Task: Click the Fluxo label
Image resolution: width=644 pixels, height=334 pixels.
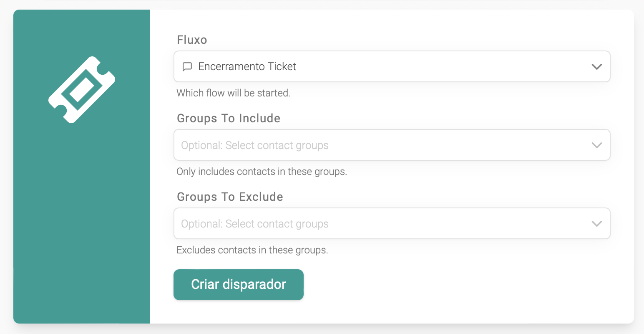Action: click(x=192, y=40)
